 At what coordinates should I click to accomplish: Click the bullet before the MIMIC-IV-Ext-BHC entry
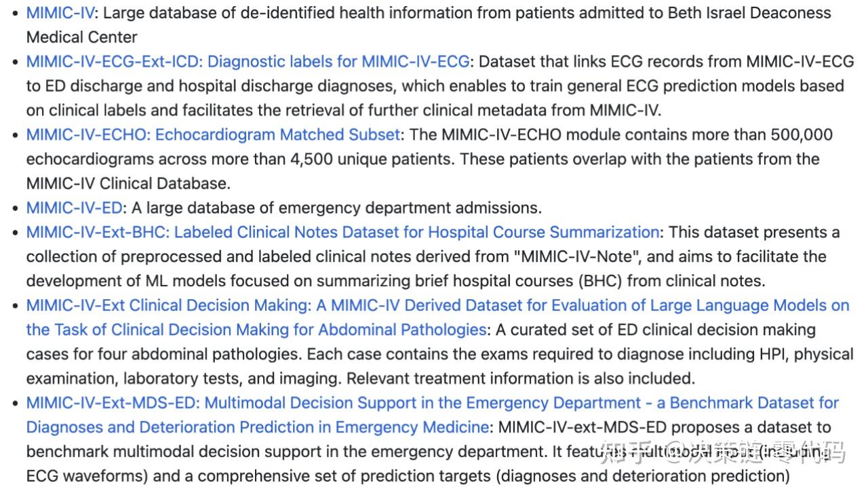pos(15,233)
